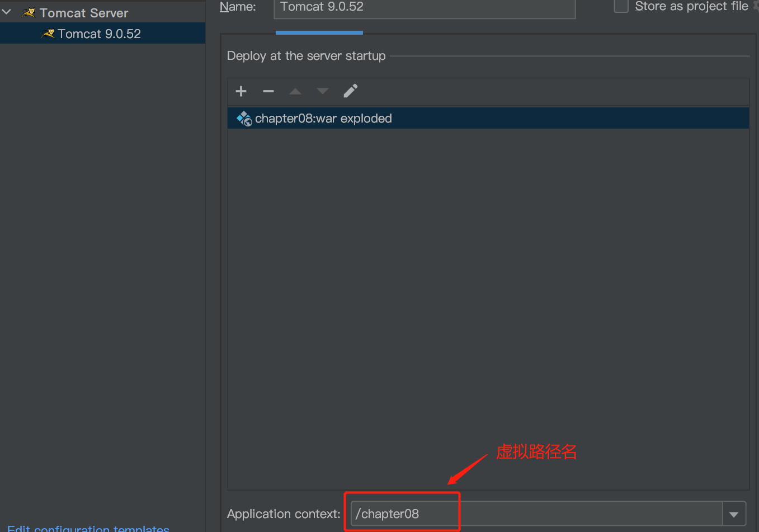Select chapter08:war exploded row in deploy list
759x532 pixels.
pos(488,119)
